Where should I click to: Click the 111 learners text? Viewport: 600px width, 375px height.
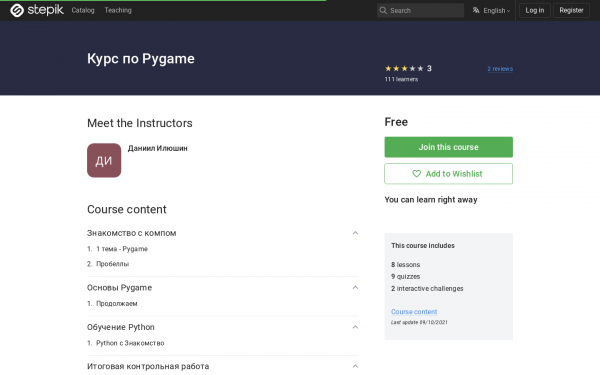coord(401,79)
